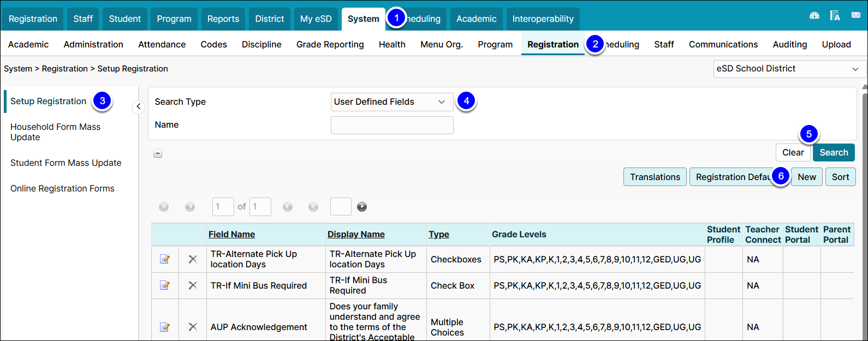Go to next page of results
Image resolution: width=868 pixels, height=341 pixels.
tap(288, 207)
